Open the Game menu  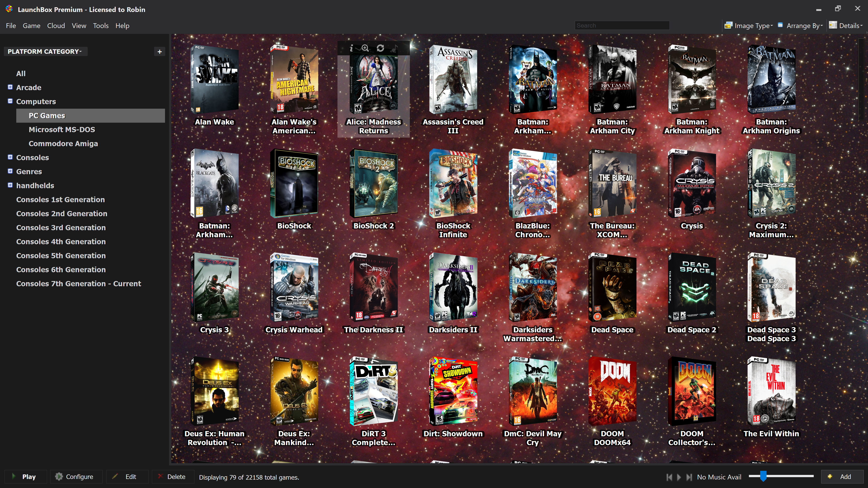[31, 26]
